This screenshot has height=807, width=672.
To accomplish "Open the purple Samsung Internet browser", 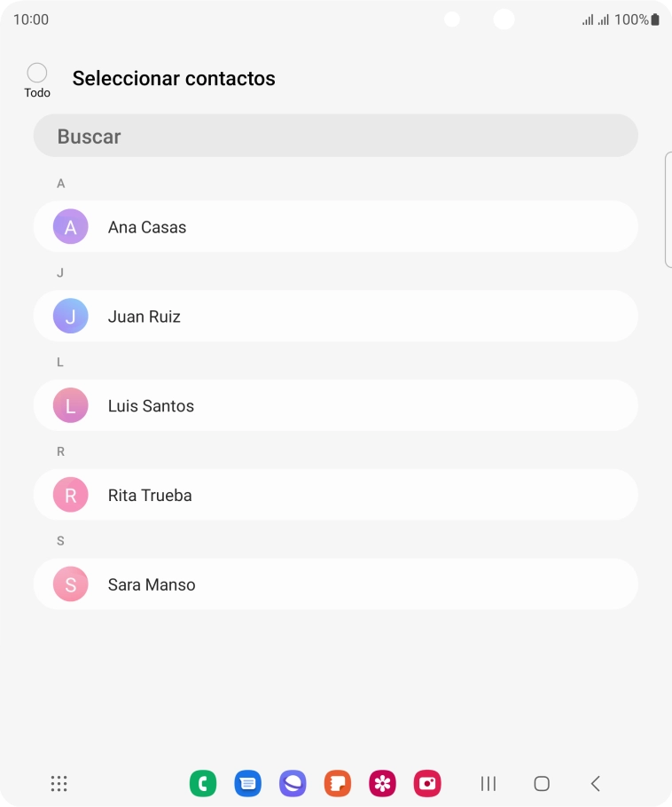I will [293, 783].
